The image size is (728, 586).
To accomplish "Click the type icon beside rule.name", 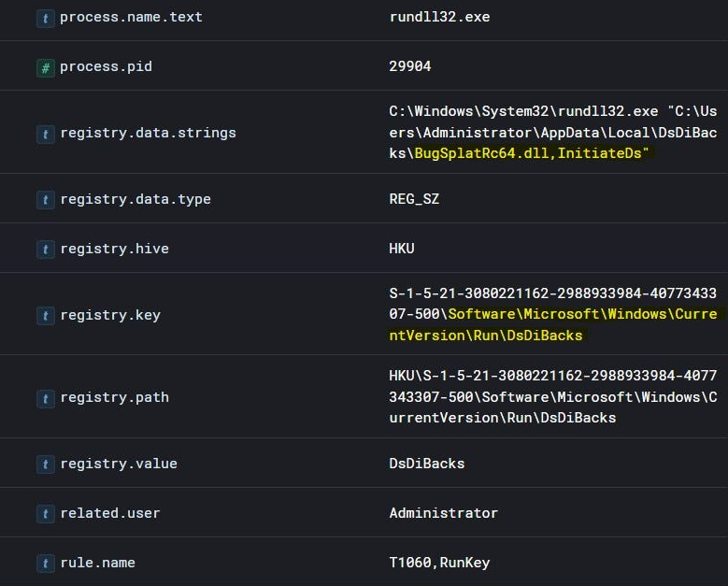I will click(x=46, y=564).
